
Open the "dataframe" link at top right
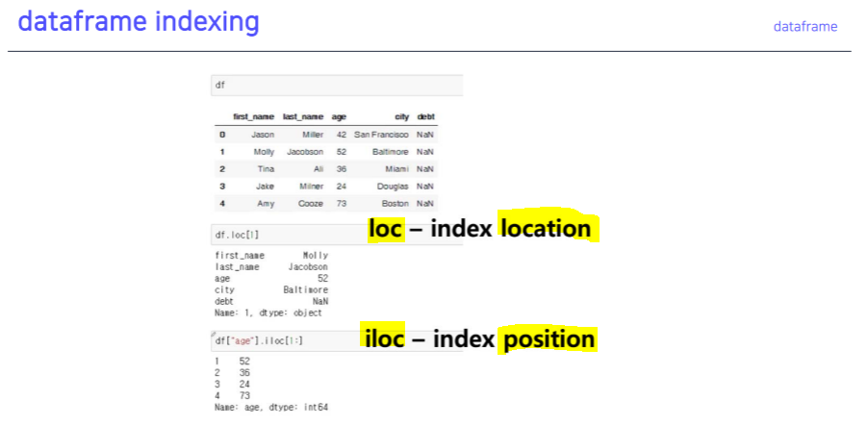click(x=804, y=27)
